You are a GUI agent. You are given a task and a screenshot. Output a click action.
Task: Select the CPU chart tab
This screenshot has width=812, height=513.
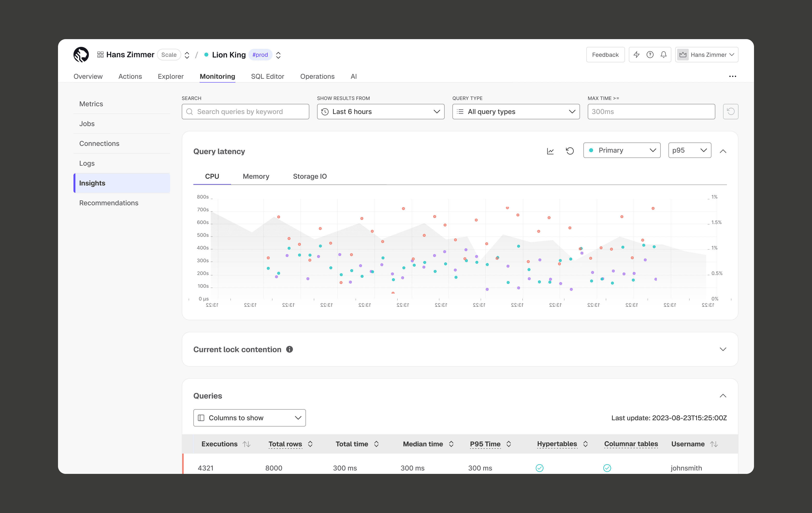(x=212, y=176)
